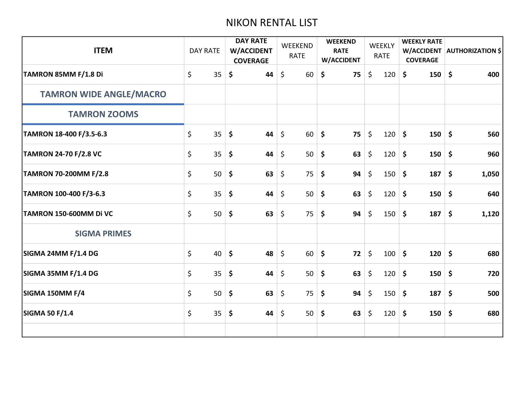This screenshot has width=532, height=411.
Task: Select authorization 680 for SIGMA 24MM
Action: pyautogui.click(x=493, y=254)
